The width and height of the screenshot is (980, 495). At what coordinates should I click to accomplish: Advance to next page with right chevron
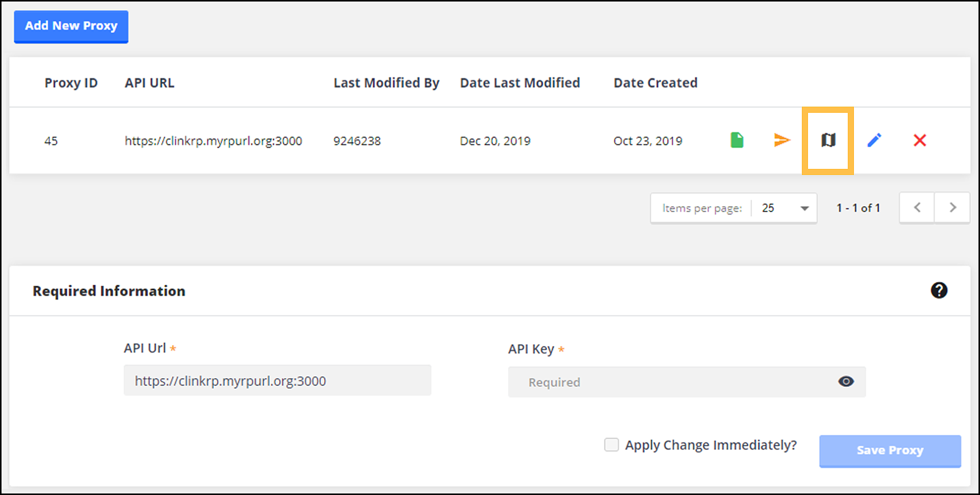(952, 207)
